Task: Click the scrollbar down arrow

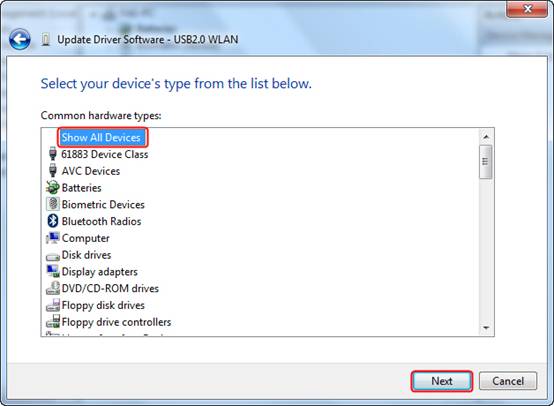Action: click(486, 328)
